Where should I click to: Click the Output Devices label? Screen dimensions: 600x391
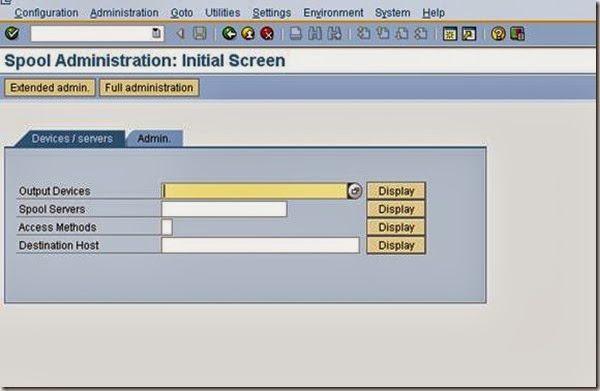click(54, 191)
